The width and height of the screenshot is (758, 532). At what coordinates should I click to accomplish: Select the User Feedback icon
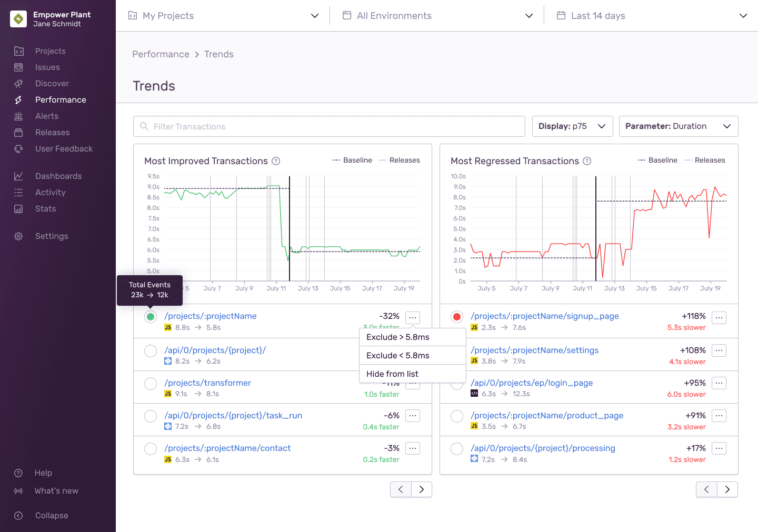18,148
